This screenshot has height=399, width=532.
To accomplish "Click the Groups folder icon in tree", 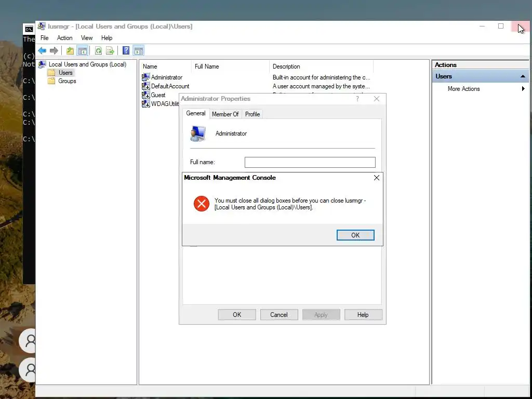I will point(51,81).
